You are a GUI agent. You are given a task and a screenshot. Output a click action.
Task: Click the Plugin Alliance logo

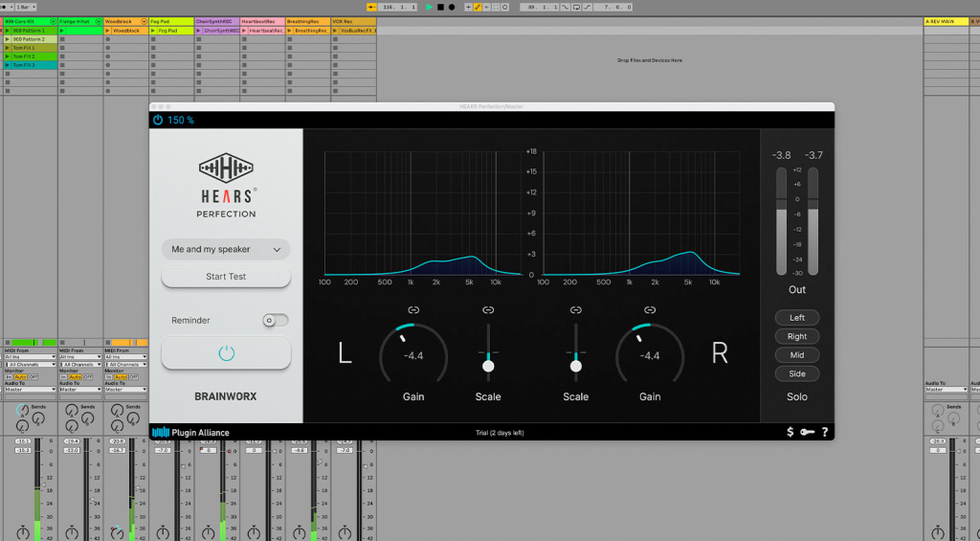(x=190, y=432)
